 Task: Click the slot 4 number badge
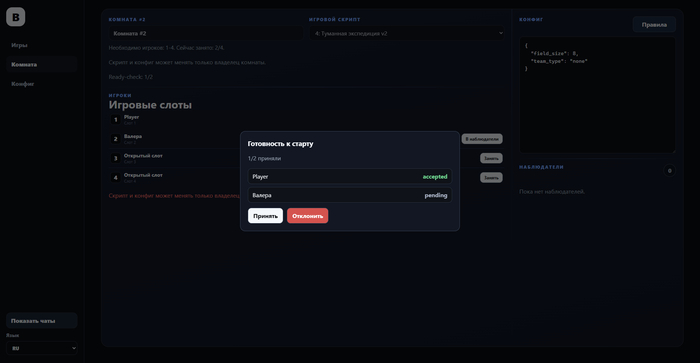pyautogui.click(x=115, y=178)
